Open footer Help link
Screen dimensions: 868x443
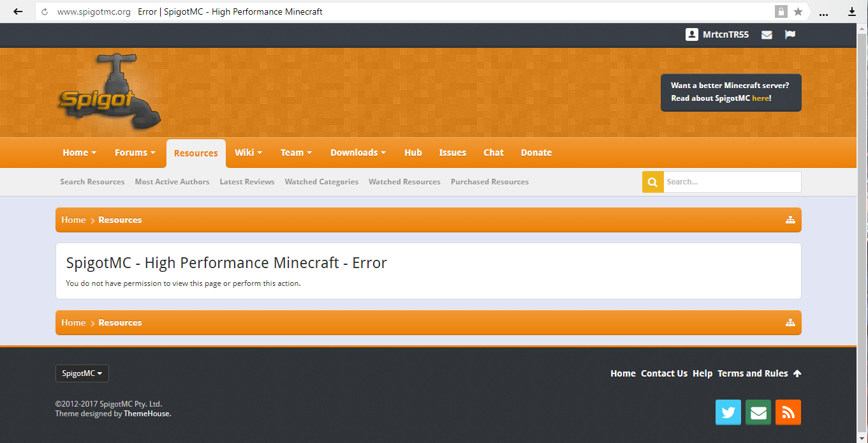[702, 373]
